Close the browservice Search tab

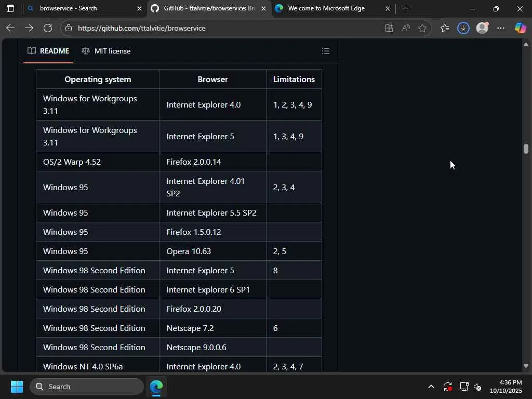[x=139, y=8]
